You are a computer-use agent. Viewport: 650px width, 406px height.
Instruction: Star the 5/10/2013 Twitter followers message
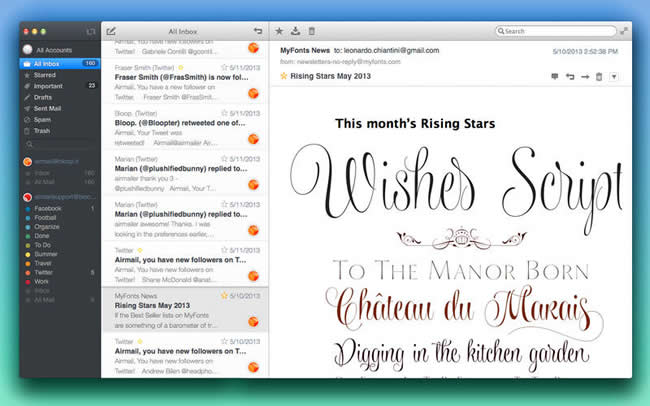coord(224,341)
